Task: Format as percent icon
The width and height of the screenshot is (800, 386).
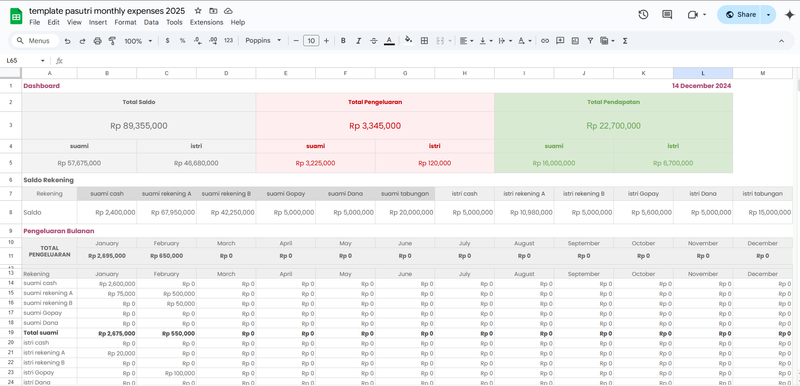Action: (182, 41)
